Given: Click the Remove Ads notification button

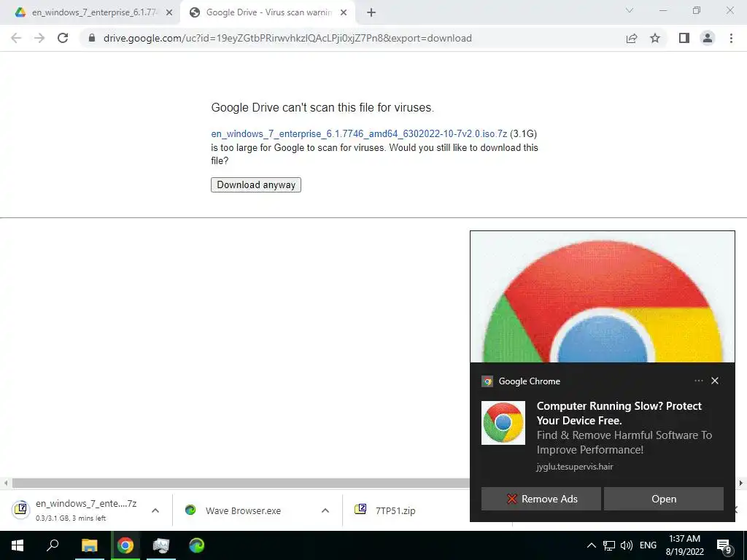Looking at the screenshot, I should tap(541, 499).
